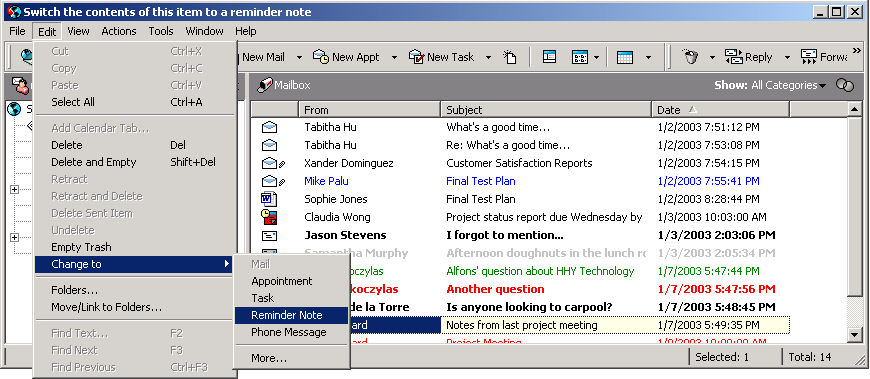Click the note icon beside Jason Stevens
870x379 pixels.
point(269,235)
